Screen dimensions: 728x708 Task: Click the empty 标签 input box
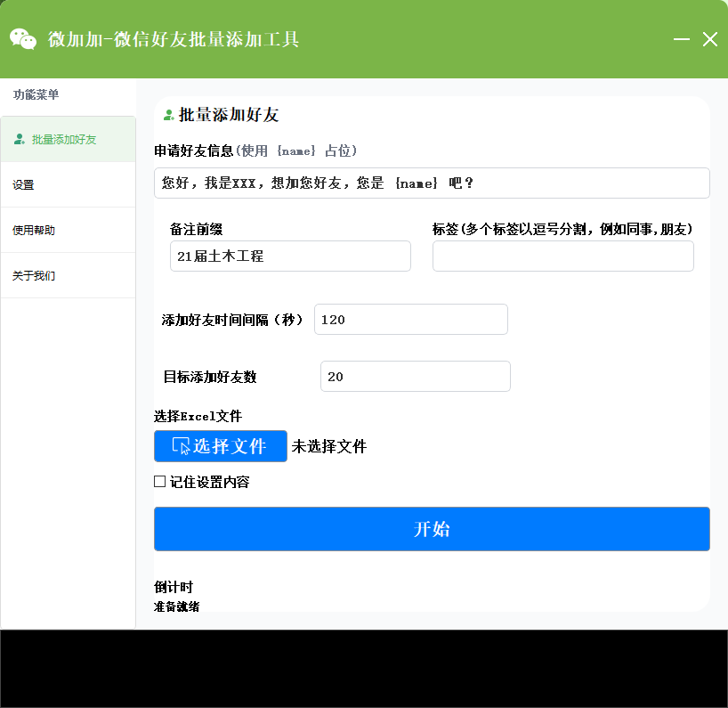[x=562, y=256]
